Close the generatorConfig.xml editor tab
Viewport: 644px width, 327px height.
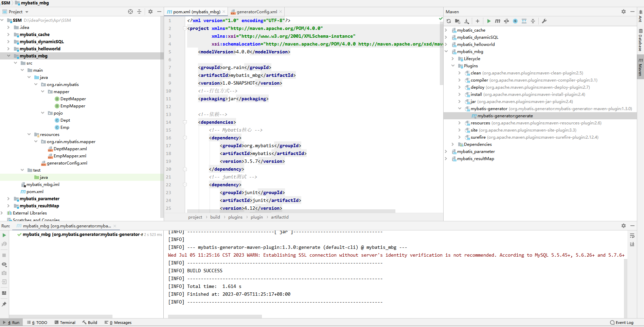281,12
